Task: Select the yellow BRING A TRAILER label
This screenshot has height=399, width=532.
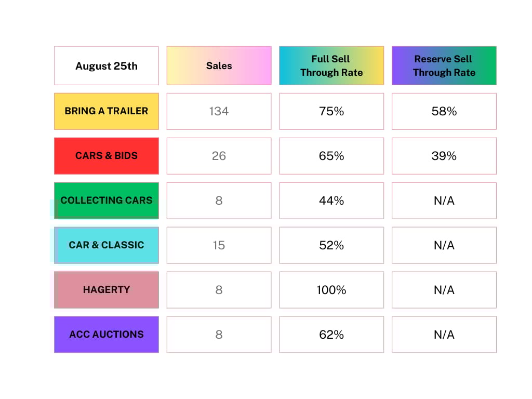Action: coord(106,111)
